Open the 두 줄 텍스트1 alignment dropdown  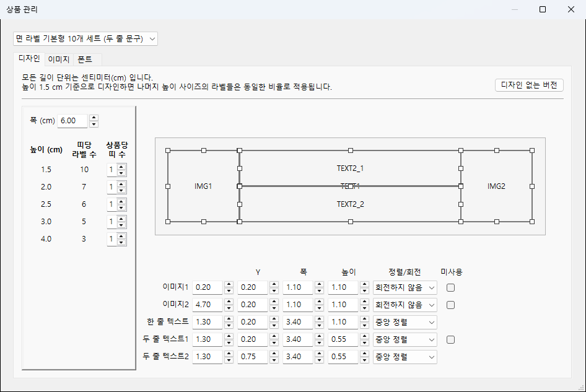405,340
